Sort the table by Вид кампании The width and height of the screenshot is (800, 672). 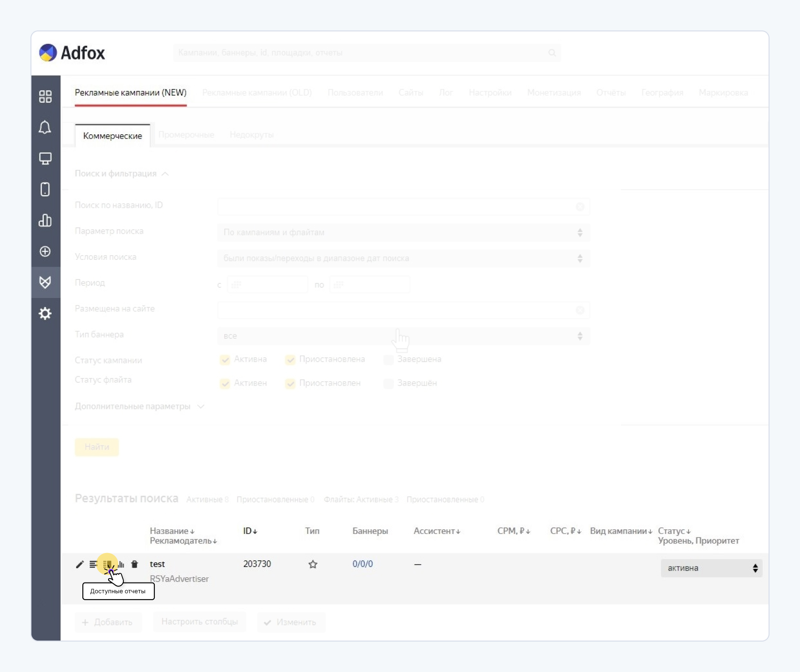(x=621, y=531)
